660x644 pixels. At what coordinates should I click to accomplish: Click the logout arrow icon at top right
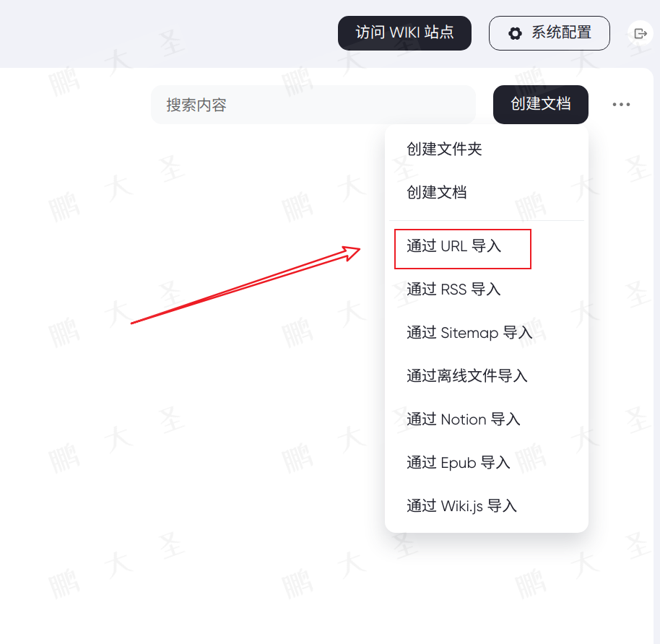(641, 33)
